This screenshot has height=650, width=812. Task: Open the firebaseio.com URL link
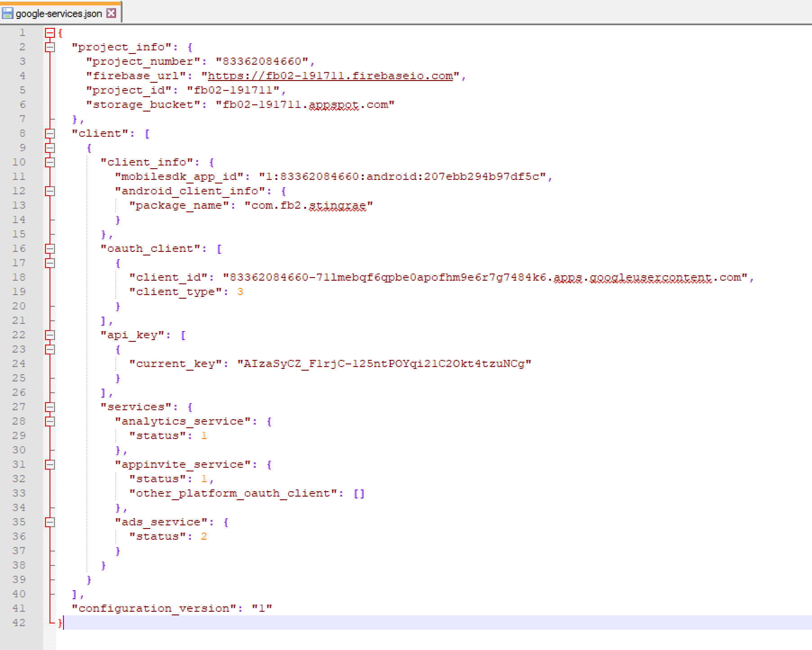[x=330, y=76]
